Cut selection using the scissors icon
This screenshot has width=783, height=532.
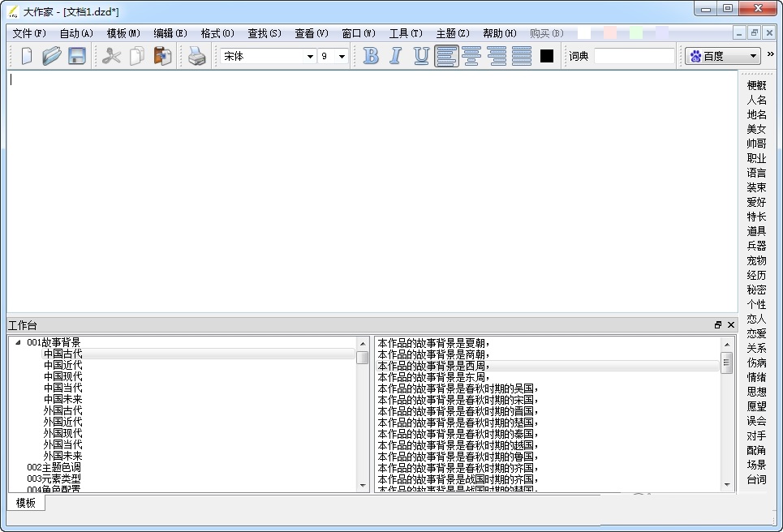click(111, 56)
